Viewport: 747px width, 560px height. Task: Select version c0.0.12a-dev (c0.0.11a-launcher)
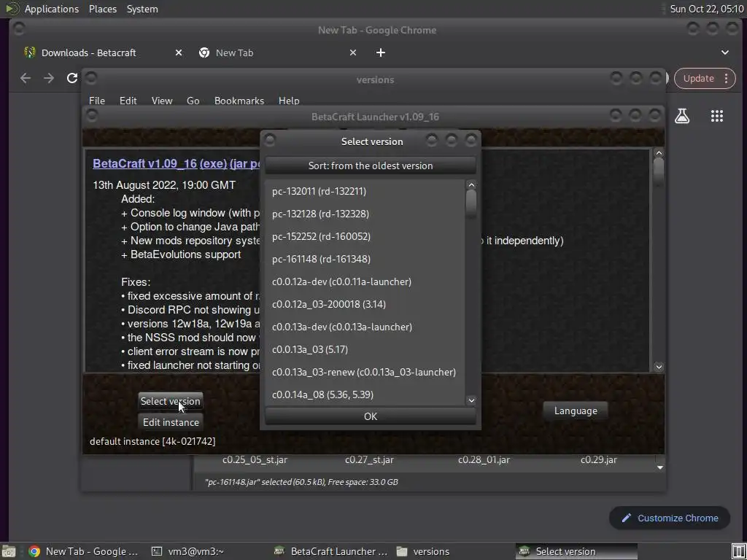(x=365, y=281)
